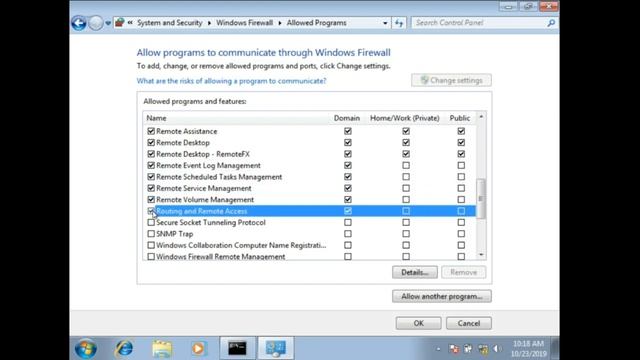
Task: Open Windows Media Player from taskbar
Action: pos(198,349)
